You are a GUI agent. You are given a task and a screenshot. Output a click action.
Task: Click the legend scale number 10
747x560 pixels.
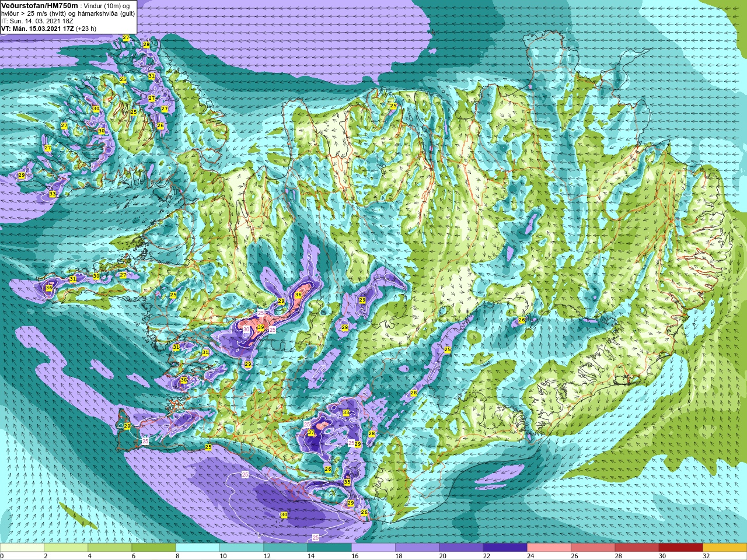pos(223,556)
